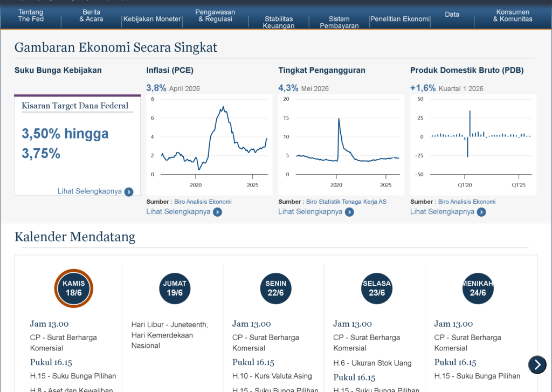This screenshot has width=552, height=392.
Task: Click Hari Libur - Juneteenth holiday entry
Action: click(170, 335)
